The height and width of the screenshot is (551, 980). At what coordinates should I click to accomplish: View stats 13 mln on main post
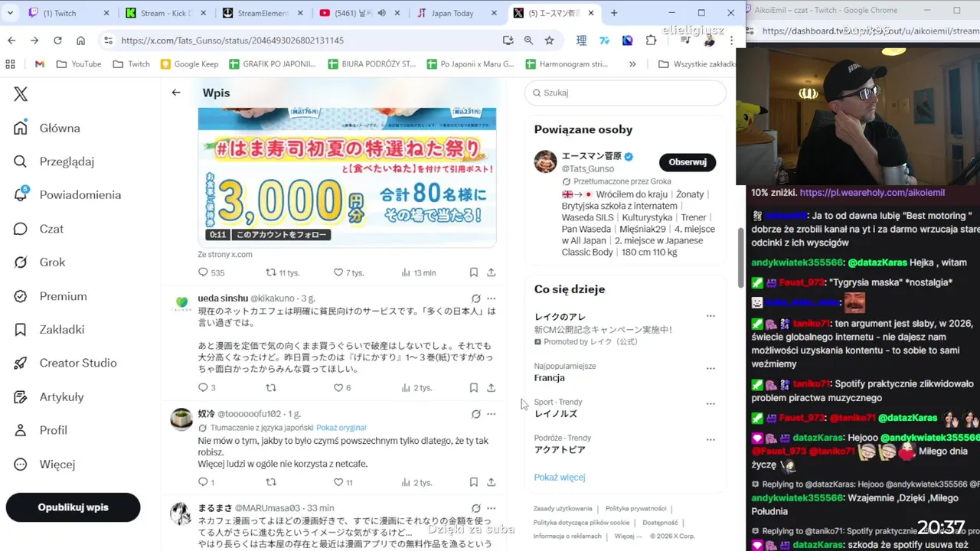pos(419,272)
